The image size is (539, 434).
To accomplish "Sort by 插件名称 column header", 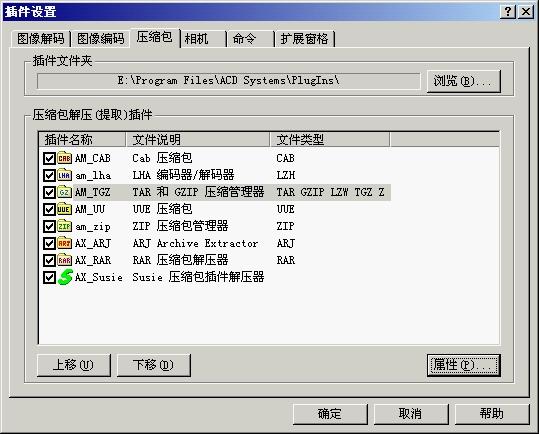I will pos(82,140).
